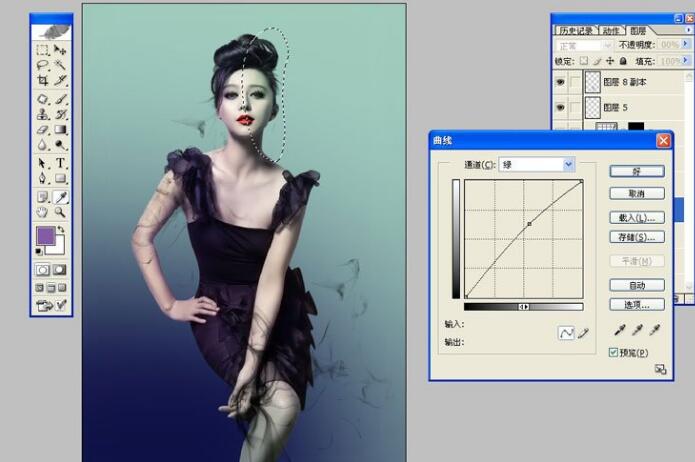Open the 填充 fill slider arrow

[x=686, y=60]
